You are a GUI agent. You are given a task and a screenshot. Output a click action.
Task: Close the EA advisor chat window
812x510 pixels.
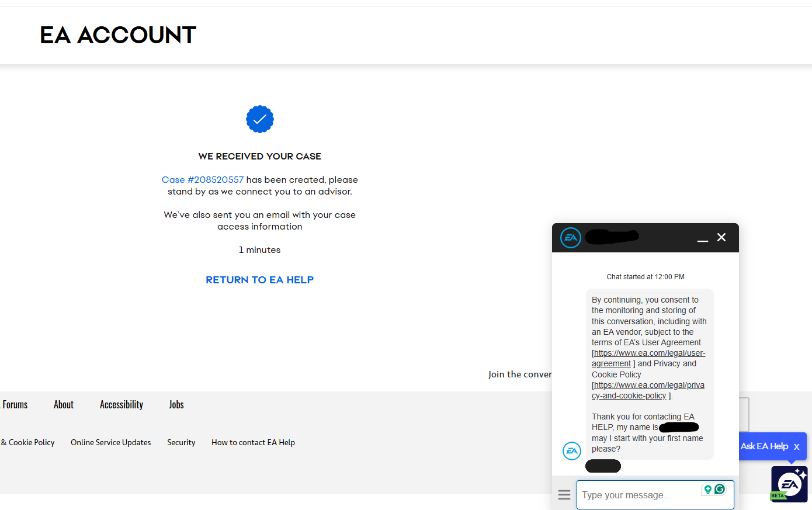721,237
